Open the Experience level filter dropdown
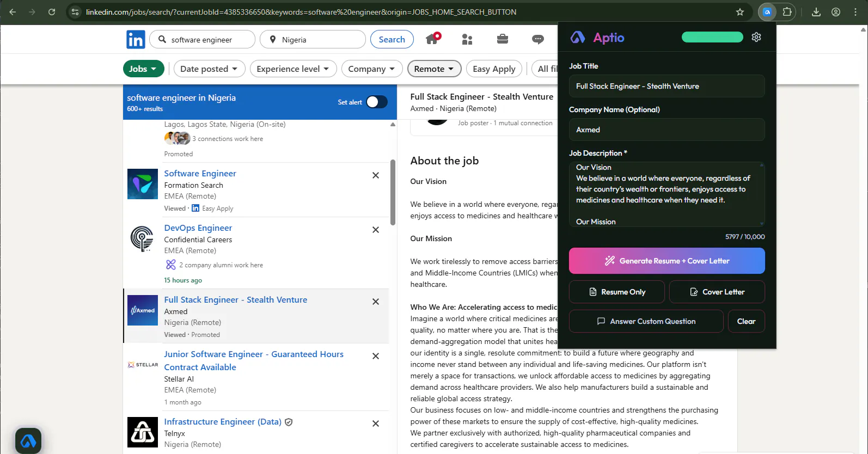 click(293, 69)
